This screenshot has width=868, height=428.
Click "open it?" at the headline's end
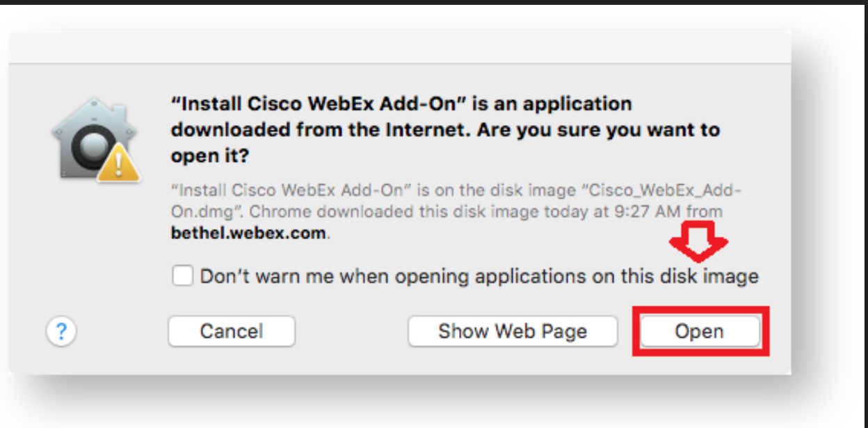click(211, 157)
